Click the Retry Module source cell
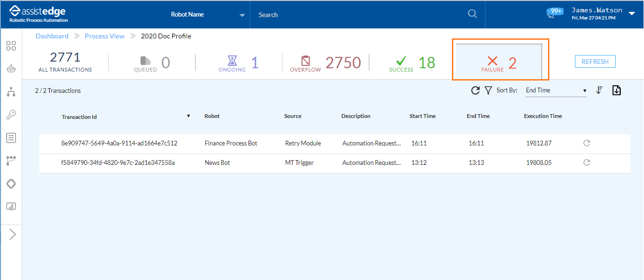The image size is (644, 280). coord(303,143)
